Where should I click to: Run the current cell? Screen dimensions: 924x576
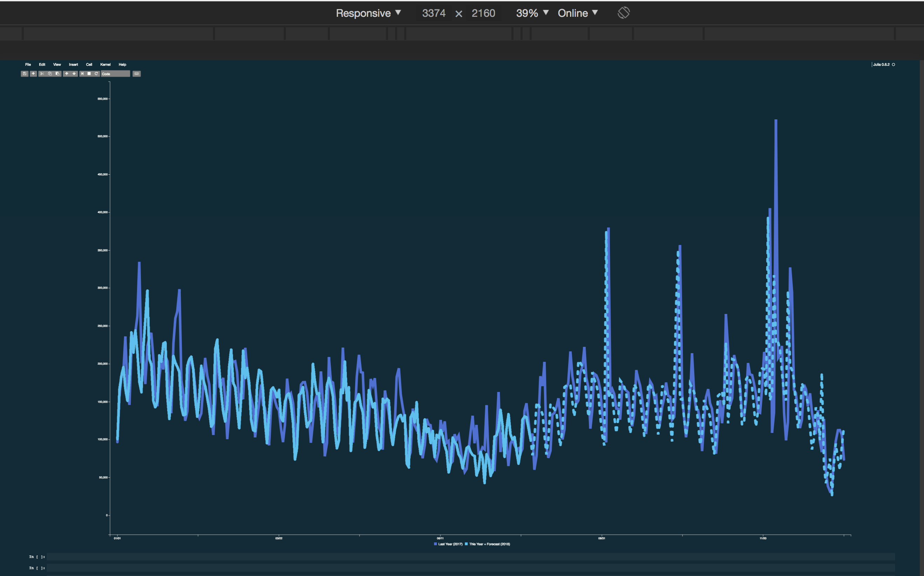tap(83, 74)
